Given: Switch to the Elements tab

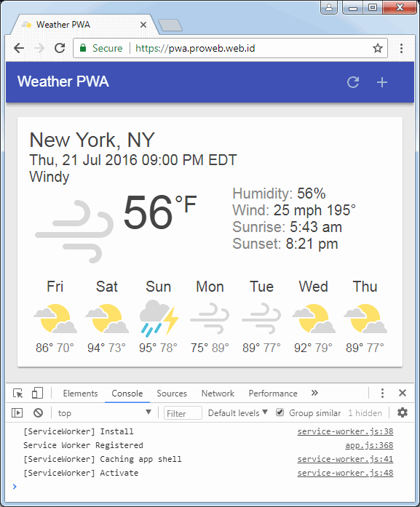Looking at the screenshot, I should [x=80, y=394].
